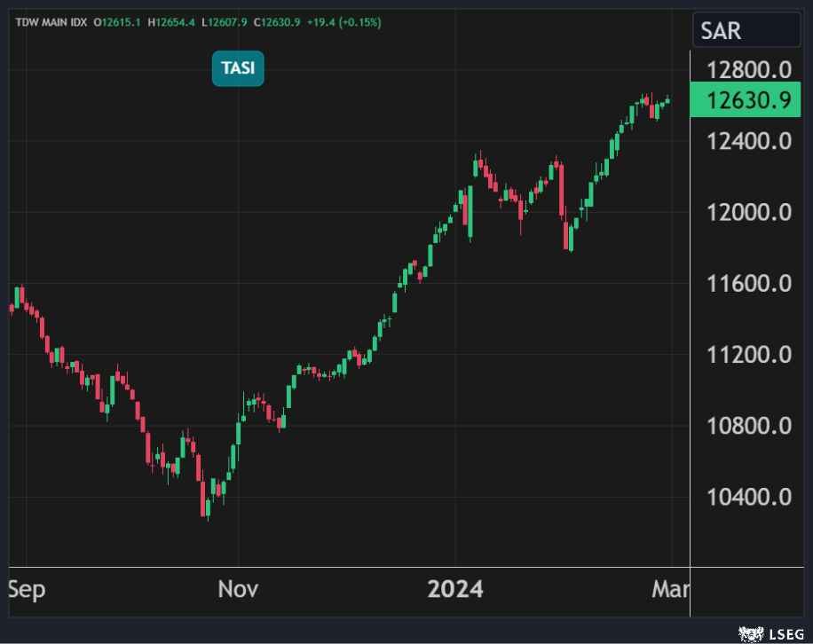Open the SAR currency selector
The image size is (813, 644).
pyautogui.click(x=746, y=31)
